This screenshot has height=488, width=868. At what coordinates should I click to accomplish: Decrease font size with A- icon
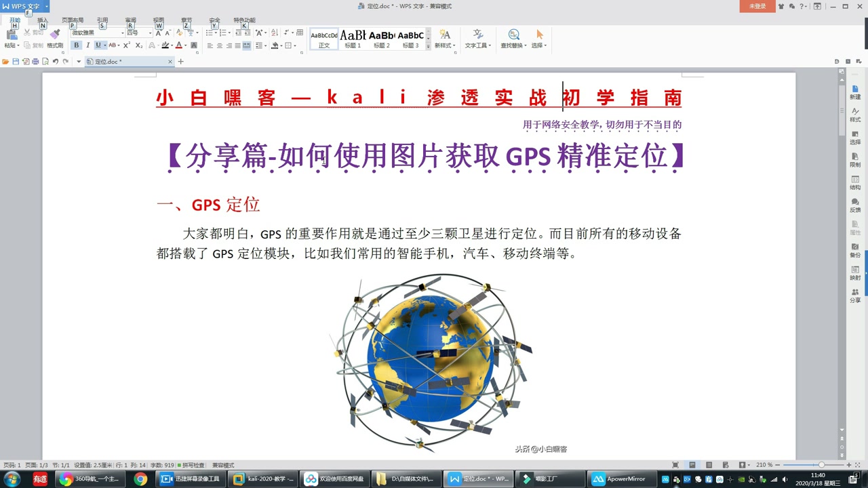tap(167, 33)
